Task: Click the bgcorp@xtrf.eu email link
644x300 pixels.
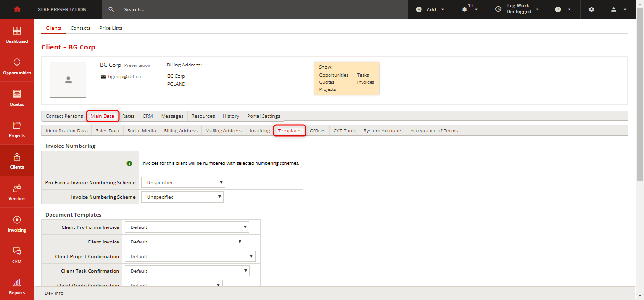Action: 125,76
